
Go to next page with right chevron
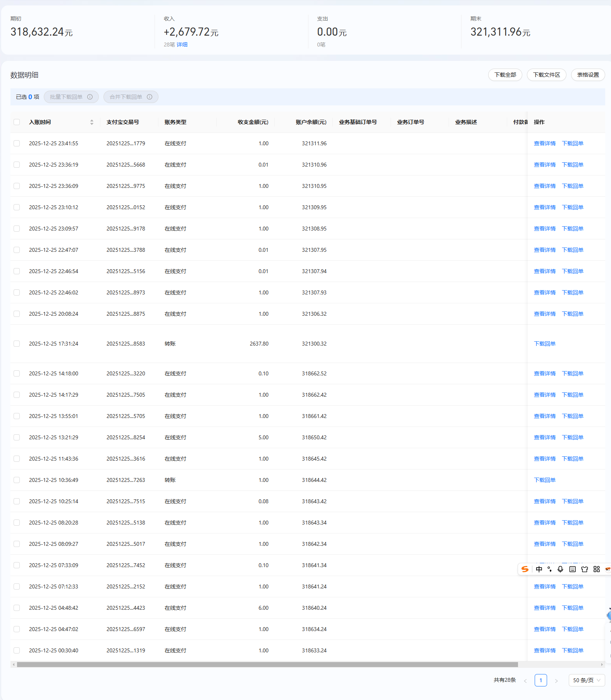tap(556, 681)
